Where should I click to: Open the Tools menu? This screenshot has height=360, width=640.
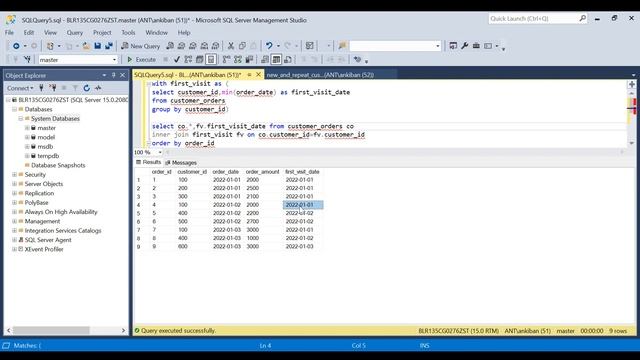tap(128, 33)
